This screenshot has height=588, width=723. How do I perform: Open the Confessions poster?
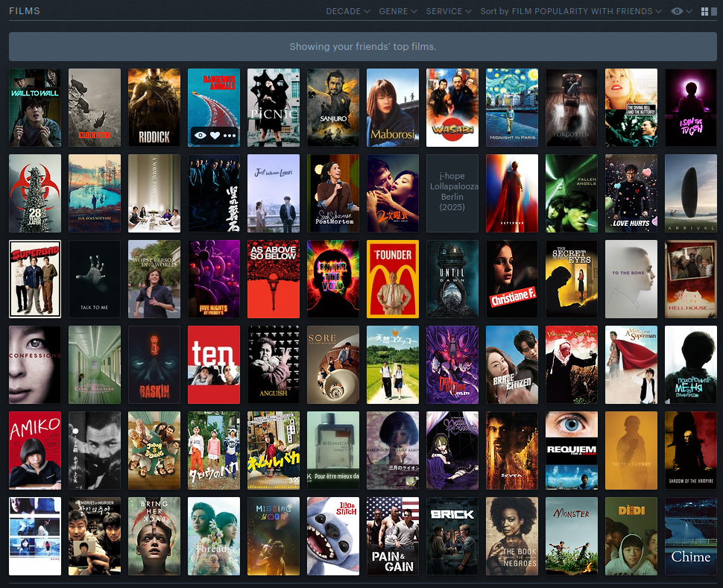(35, 365)
